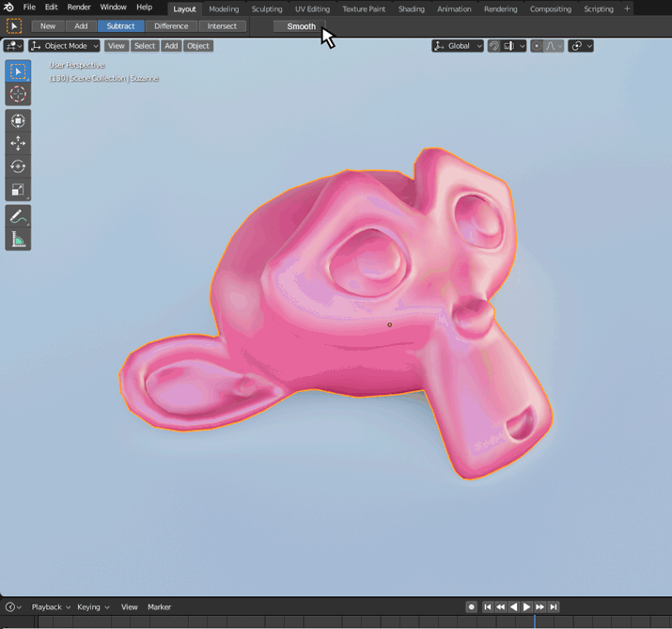Click the Blender logo icon
Image resolution: width=672 pixels, height=629 pixels.
click(8, 8)
